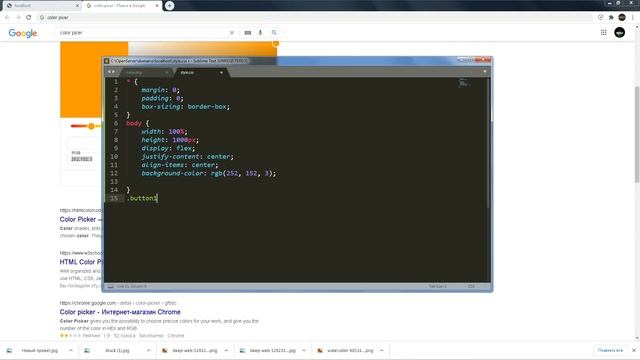Switch to first Sublime Text file tab
The height and width of the screenshot is (360, 640).
tap(145, 72)
